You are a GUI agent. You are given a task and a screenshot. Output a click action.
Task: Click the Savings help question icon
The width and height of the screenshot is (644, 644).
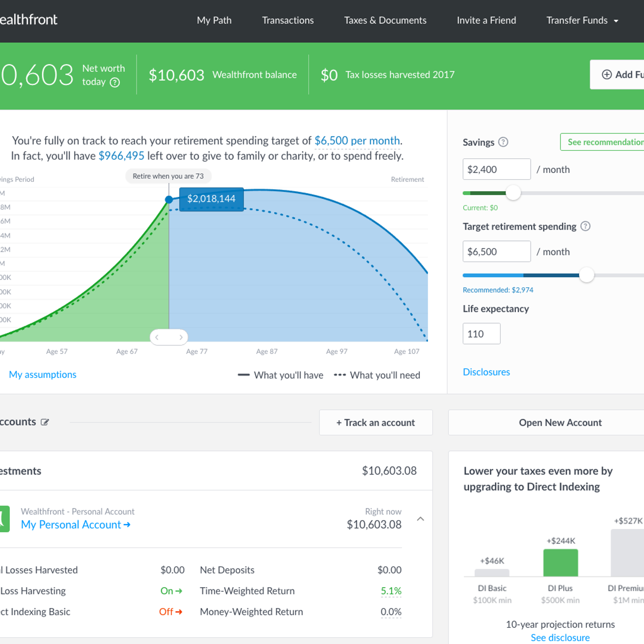[503, 142]
